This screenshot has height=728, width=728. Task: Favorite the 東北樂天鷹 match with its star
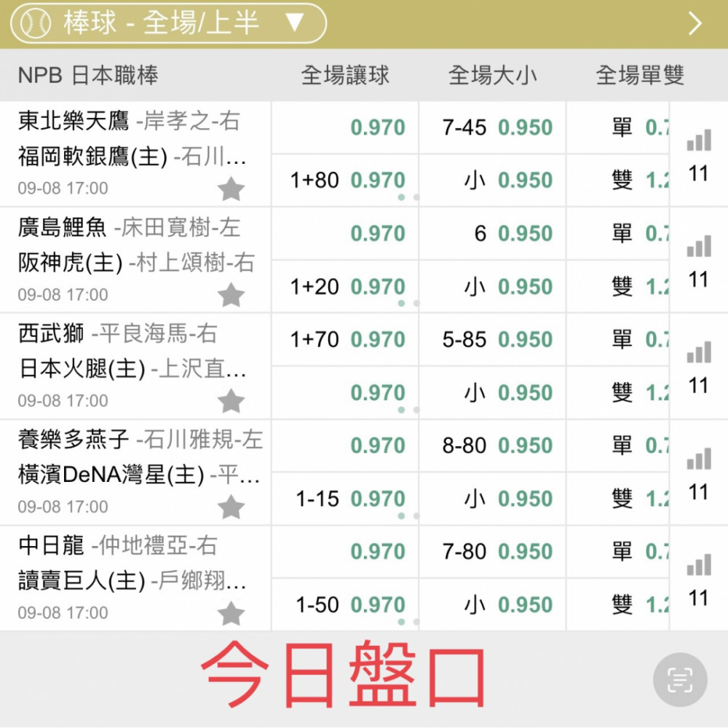point(231,189)
